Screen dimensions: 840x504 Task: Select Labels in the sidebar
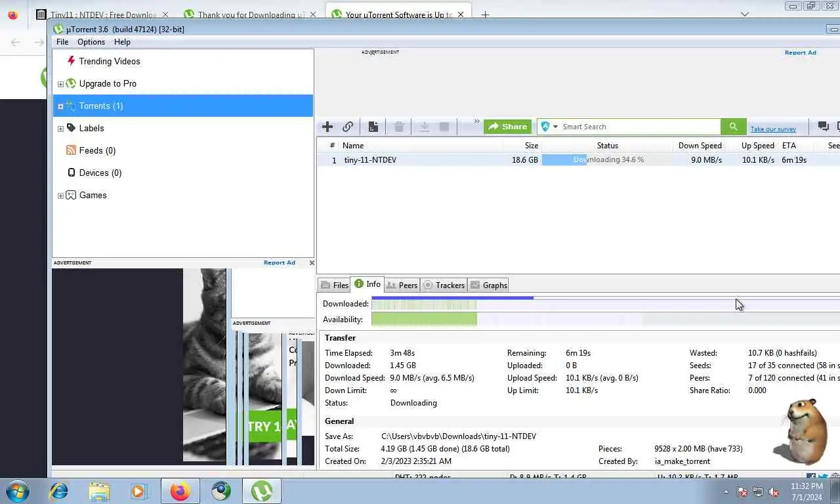coord(91,128)
